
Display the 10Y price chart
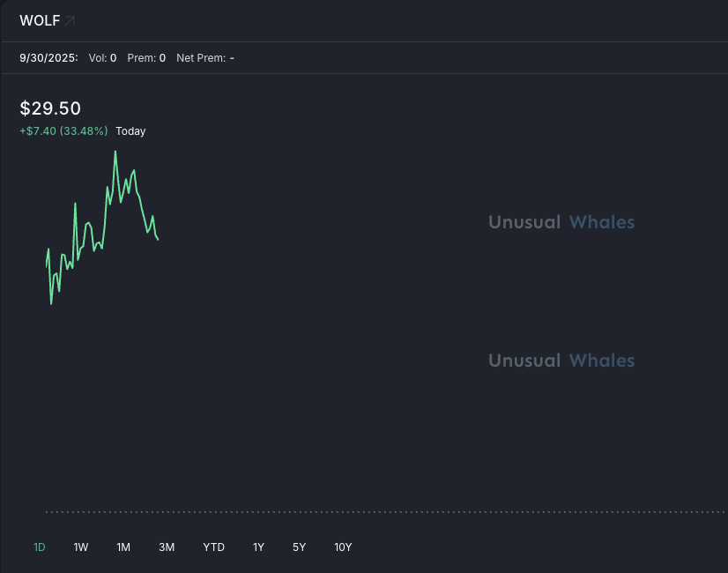point(343,547)
